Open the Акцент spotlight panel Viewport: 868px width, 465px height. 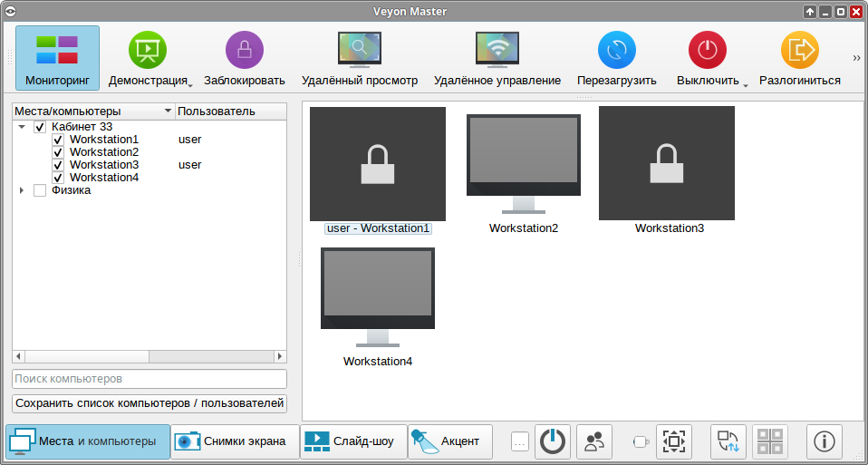point(450,441)
